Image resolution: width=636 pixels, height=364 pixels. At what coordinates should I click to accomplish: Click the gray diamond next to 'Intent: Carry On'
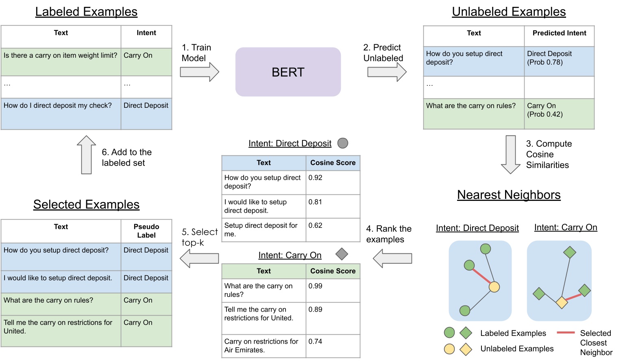coord(342,254)
